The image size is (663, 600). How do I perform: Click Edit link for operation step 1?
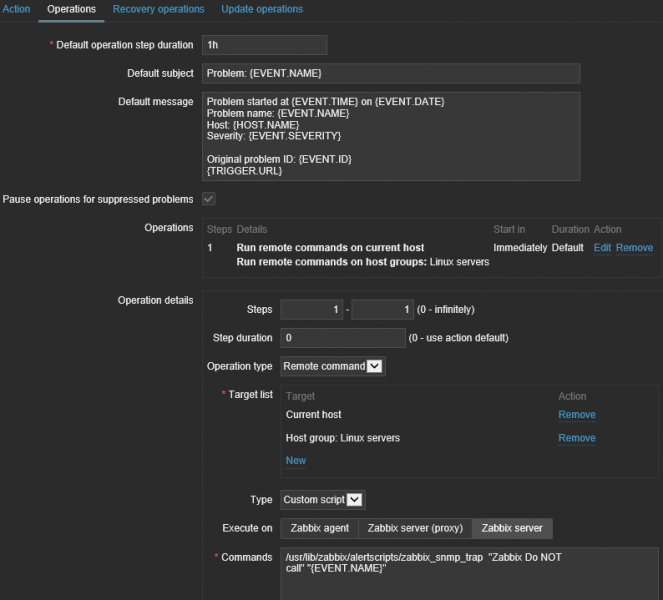(602, 247)
